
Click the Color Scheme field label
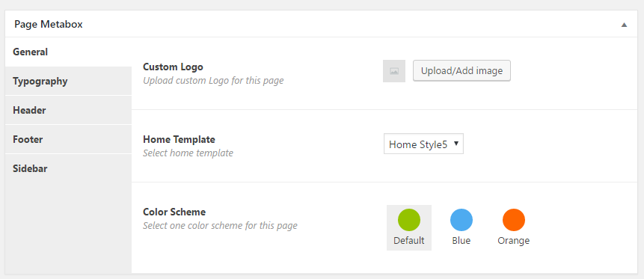[x=174, y=212]
